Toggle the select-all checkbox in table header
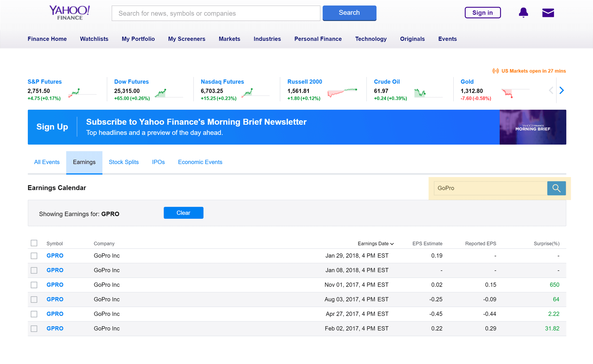 pos(34,243)
